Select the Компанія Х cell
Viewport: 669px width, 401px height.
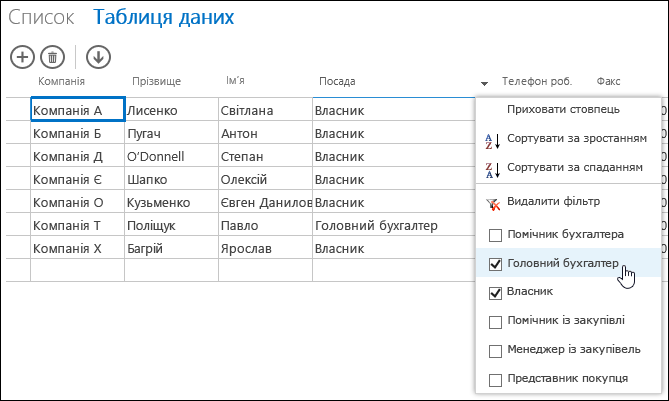(78, 248)
